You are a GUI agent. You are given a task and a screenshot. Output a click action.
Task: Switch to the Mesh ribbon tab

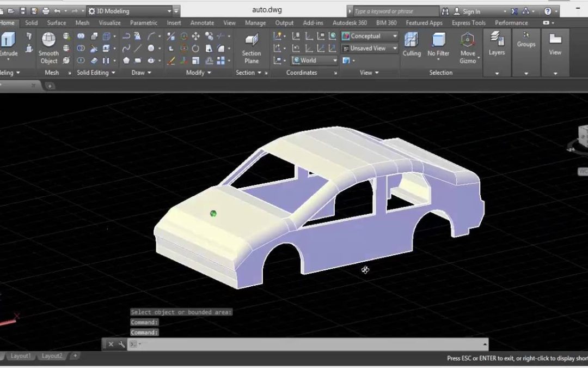point(82,22)
